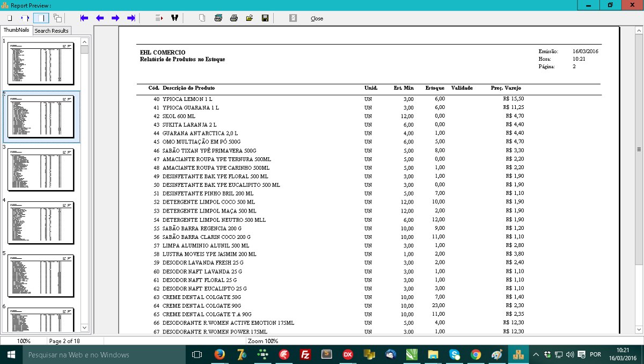Open Skype from the taskbar
This screenshot has height=364, width=644.
coord(455,354)
